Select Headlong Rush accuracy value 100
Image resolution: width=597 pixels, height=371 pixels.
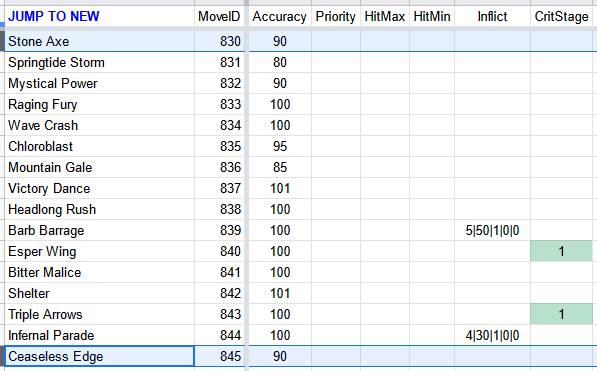[280, 209]
